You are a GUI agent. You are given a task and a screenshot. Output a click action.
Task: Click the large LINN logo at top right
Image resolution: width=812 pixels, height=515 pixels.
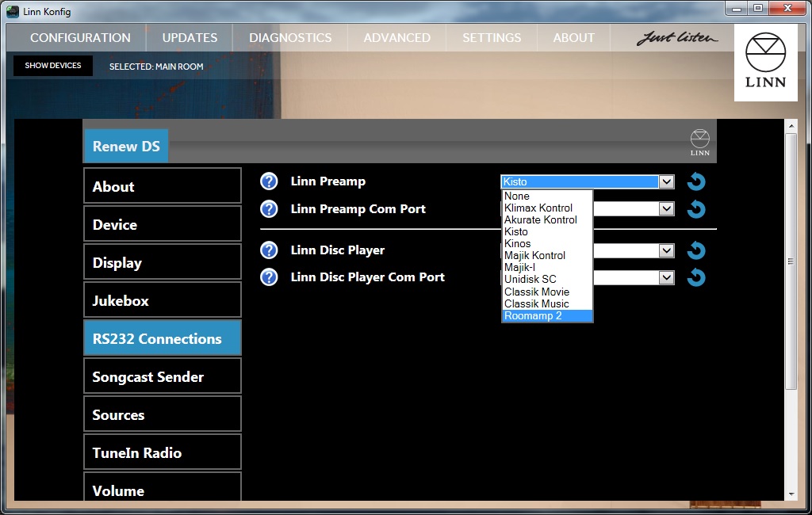coord(765,62)
